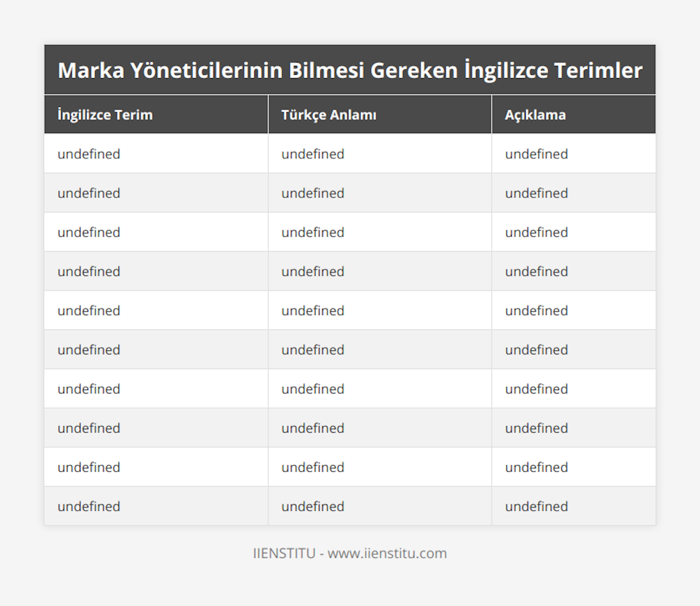Click the "Türkçe Anlamı" column header
The height and width of the screenshot is (606, 700).
(329, 115)
